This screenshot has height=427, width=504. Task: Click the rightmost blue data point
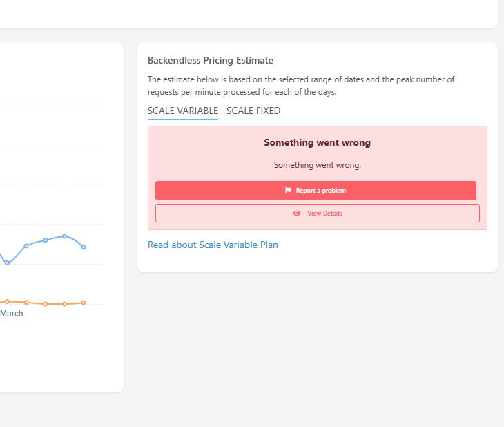pos(84,247)
